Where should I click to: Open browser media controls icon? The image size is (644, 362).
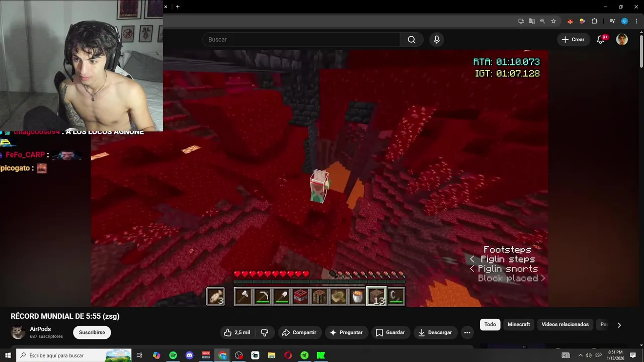point(612,21)
